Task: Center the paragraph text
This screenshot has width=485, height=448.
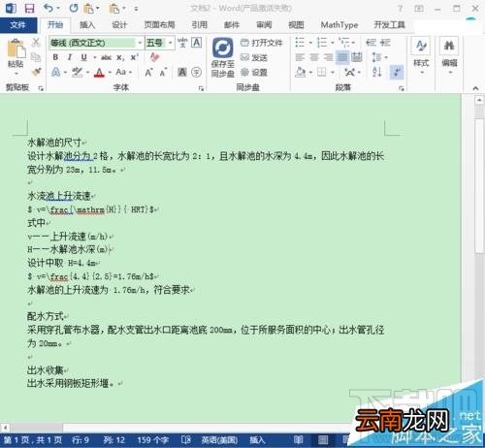Action: [x=314, y=57]
